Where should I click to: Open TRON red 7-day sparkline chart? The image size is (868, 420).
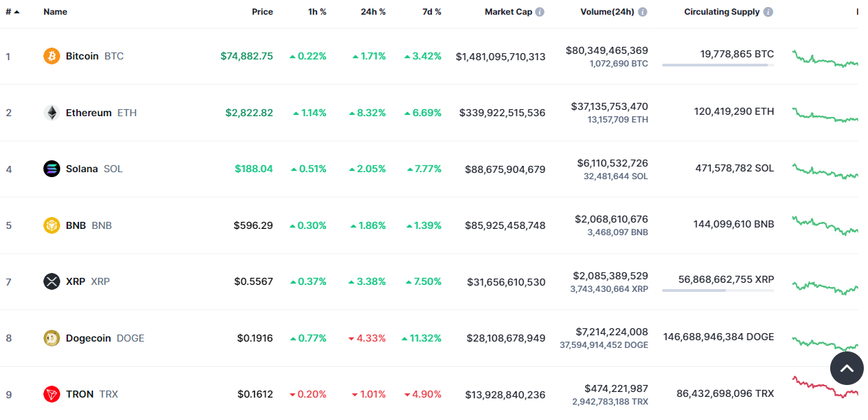point(825,387)
